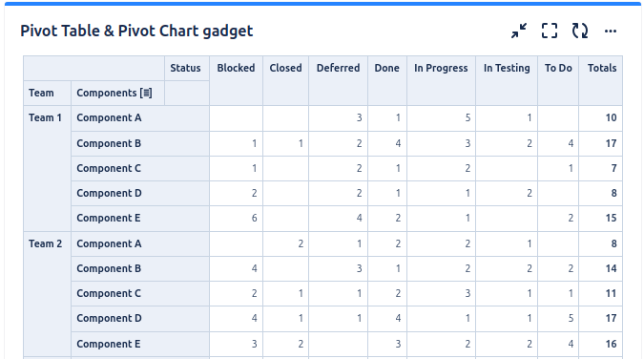Refresh the Pivot Table gadget

pos(580,31)
